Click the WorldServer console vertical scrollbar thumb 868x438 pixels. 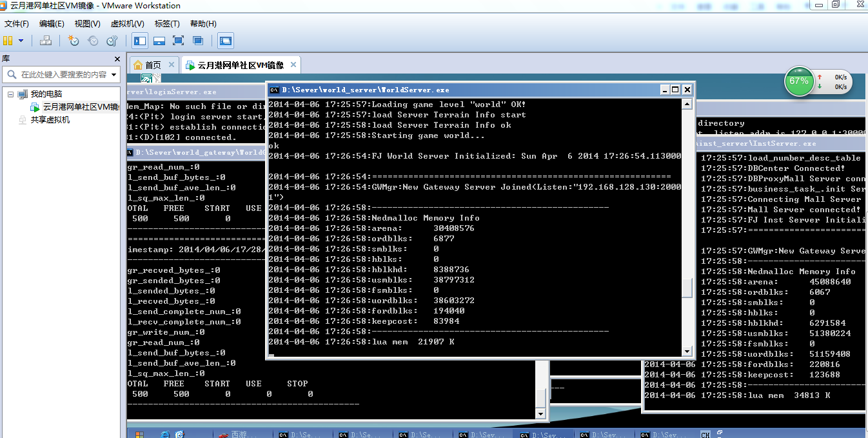pos(687,288)
